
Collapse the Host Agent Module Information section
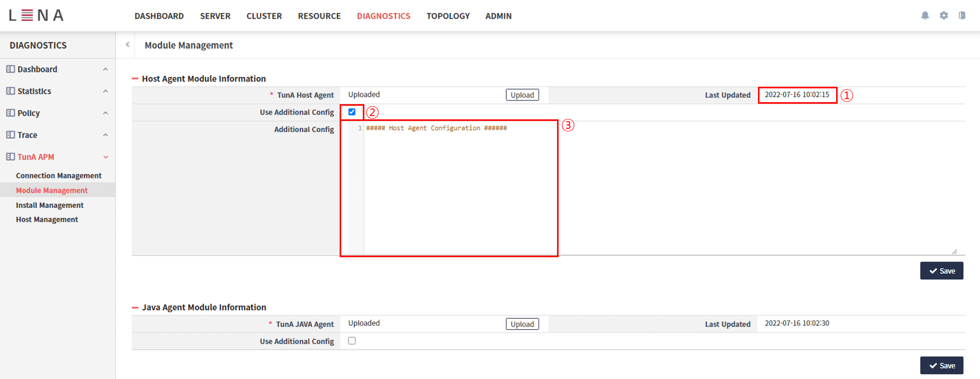(136, 79)
